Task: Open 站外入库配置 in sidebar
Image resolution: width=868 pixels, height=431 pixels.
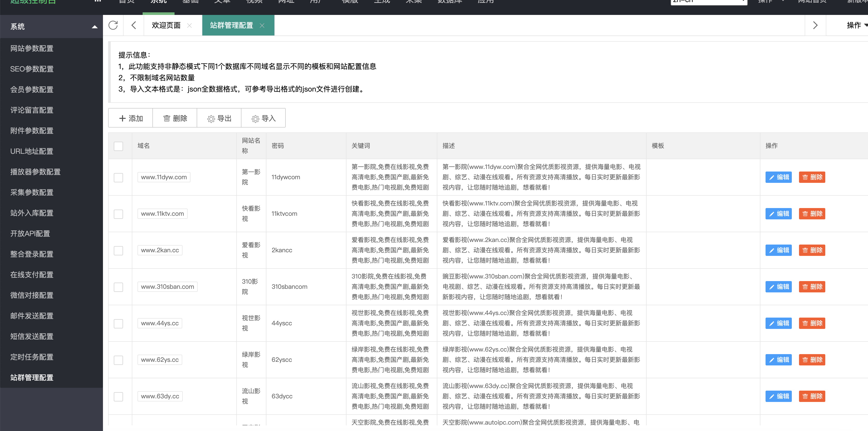Action: 51,213
